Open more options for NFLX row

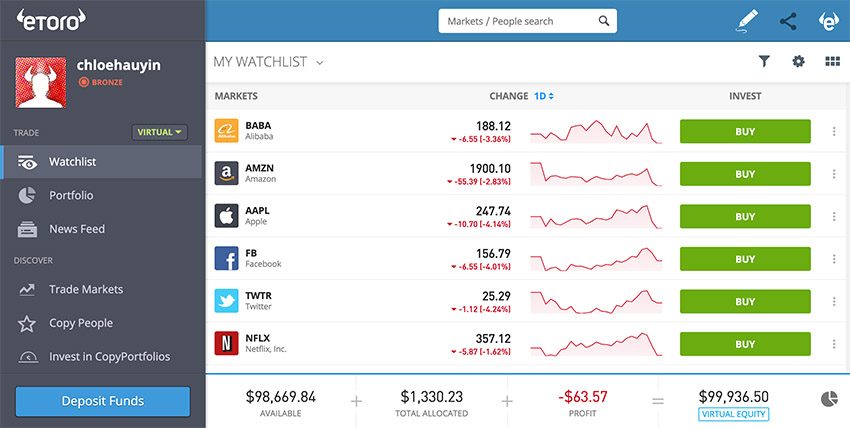tap(834, 344)
